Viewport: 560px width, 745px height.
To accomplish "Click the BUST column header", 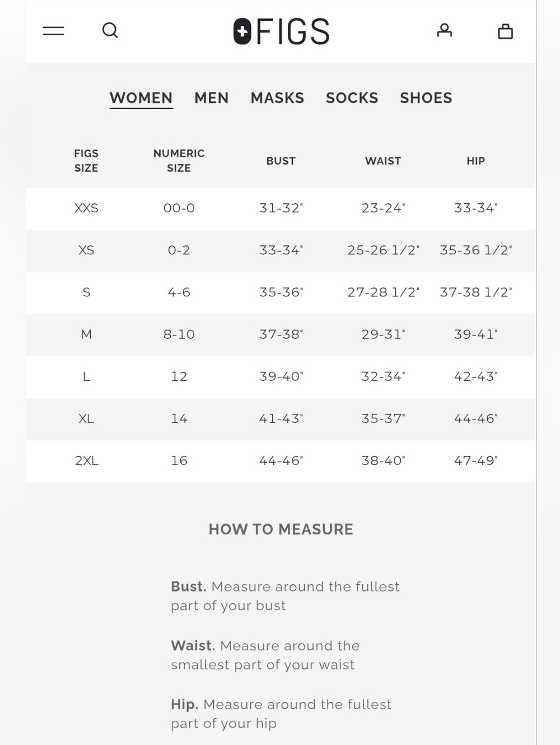I will coord(281,161).
